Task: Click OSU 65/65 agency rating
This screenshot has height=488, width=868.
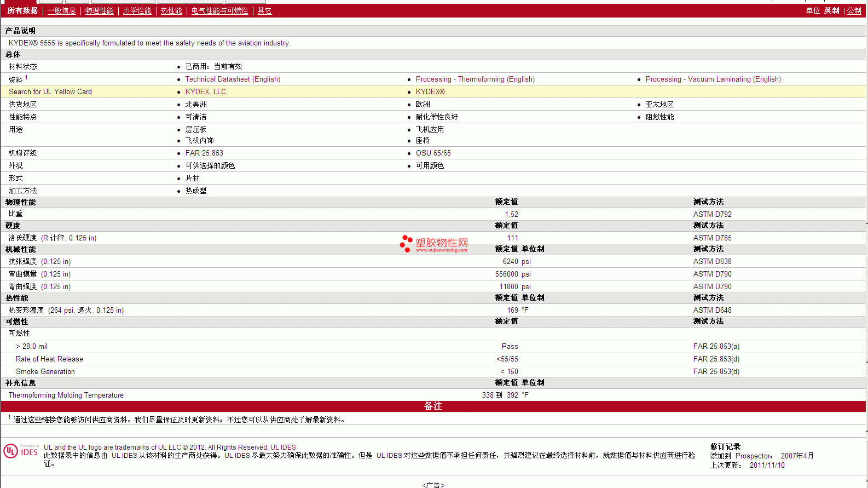Action: (433, 153)
